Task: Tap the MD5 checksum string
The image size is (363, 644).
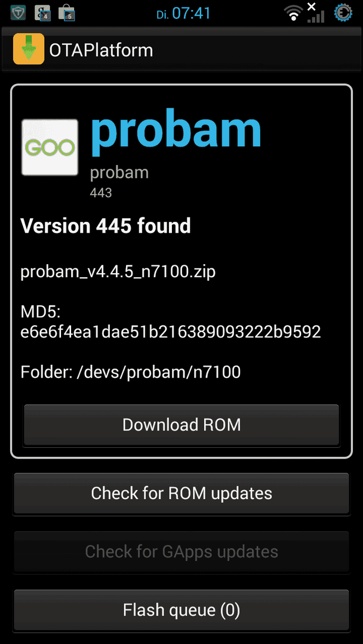Action: [x=170, y=332]
